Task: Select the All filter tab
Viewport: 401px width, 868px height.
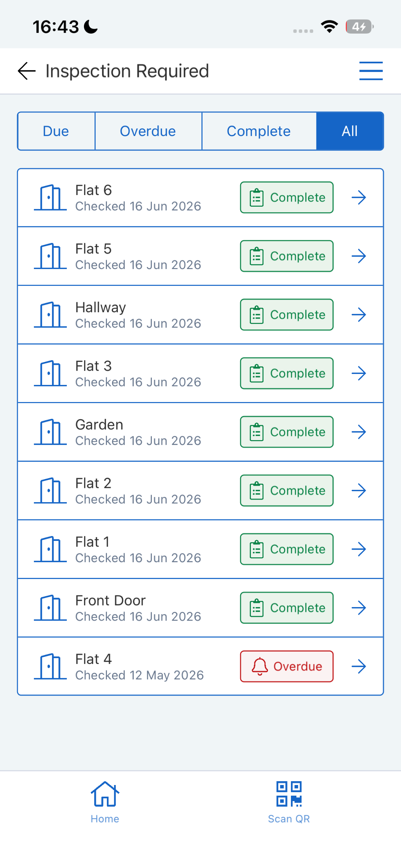Action: (x=350, y=131)
